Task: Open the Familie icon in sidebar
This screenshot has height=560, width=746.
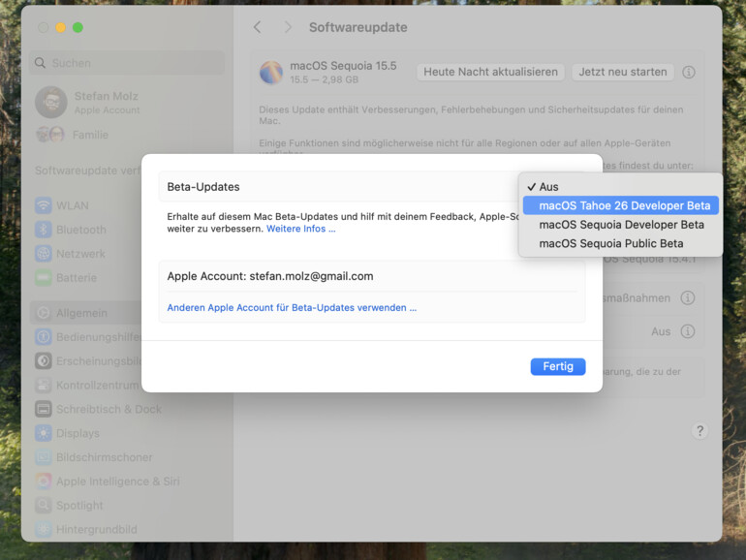Action: click(50, 135)
